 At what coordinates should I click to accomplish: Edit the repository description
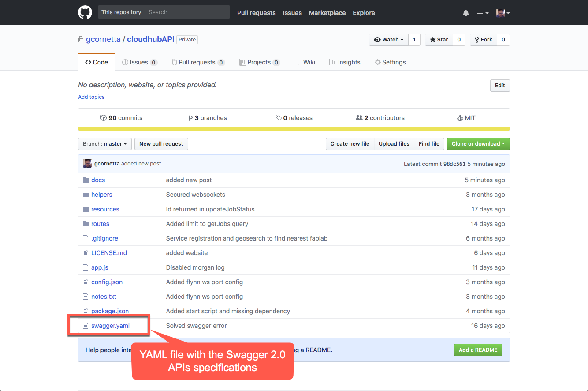point(500,86)
